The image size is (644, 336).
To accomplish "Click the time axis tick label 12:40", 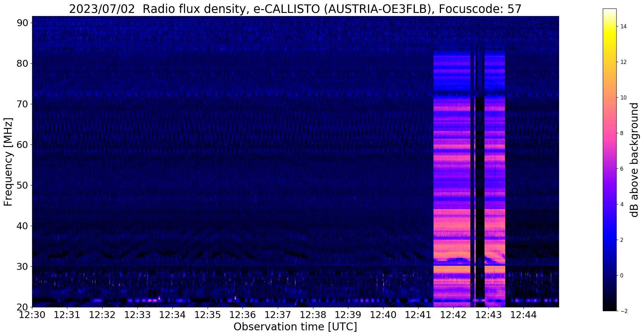I will click(383, 315).
